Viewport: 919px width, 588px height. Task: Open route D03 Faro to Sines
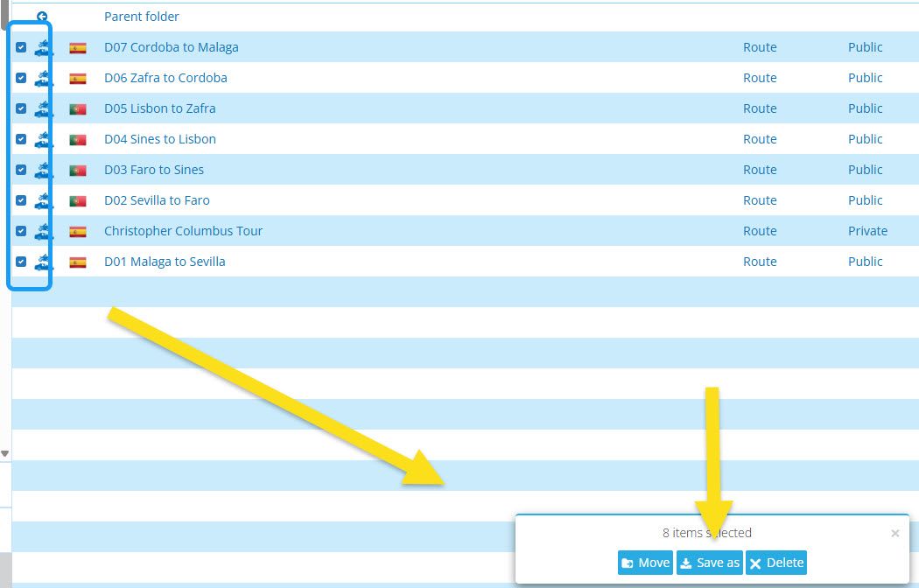154,170
